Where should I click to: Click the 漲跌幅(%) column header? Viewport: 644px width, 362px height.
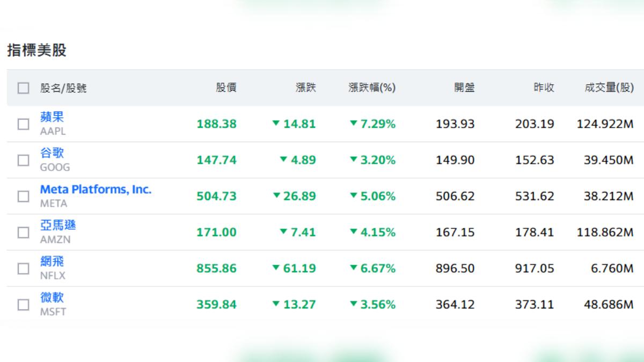pyautogui.click(x=372, y=88)
